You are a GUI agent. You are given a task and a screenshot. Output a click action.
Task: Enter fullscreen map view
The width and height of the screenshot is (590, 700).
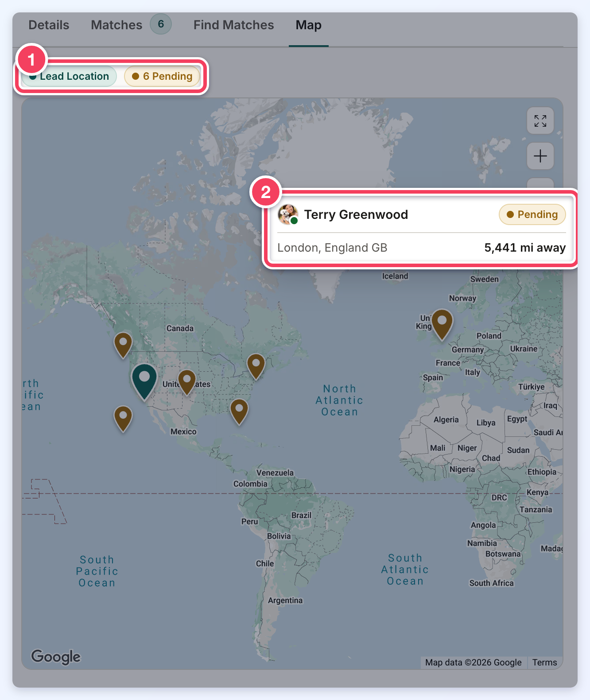(540, 121)
